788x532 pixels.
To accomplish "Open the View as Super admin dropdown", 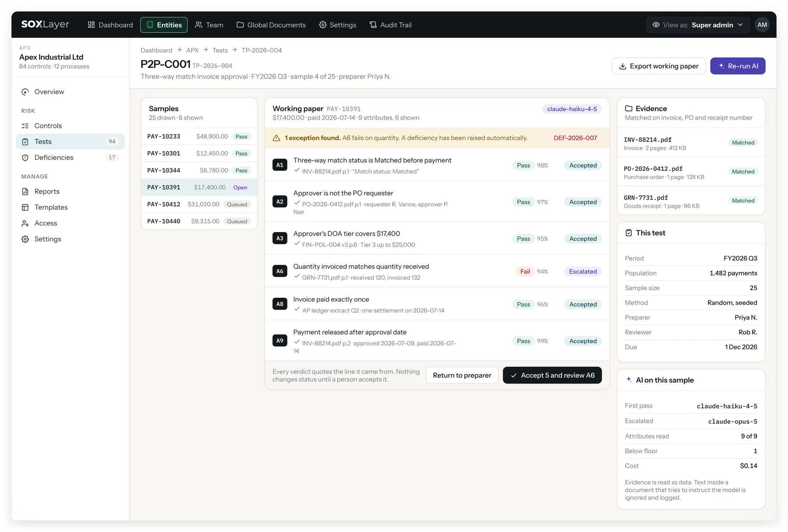I will point(698,25).
